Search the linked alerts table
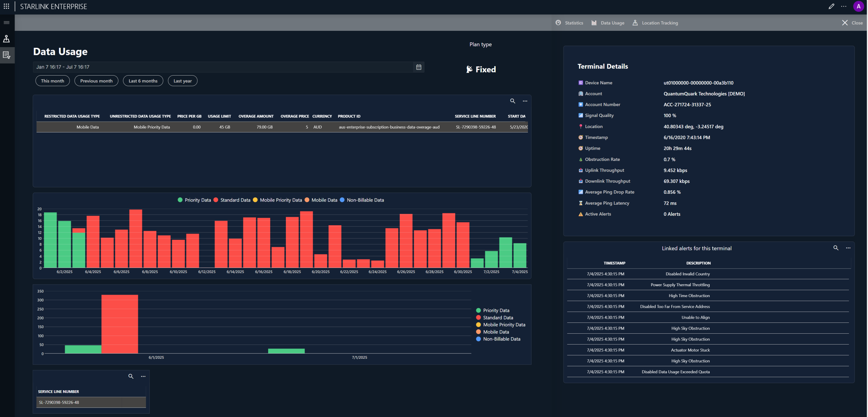868x417 pixels. (x=836, y=248)
